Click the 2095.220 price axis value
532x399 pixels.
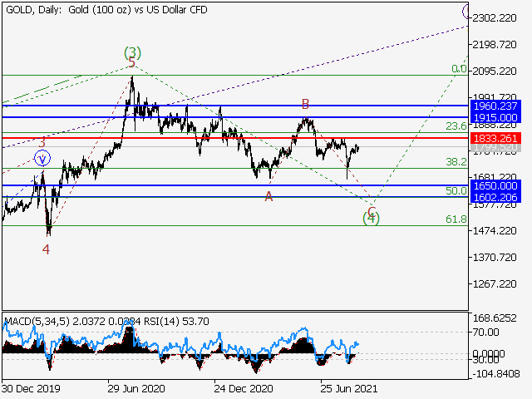pyautogui.click(x=495, y=71)
